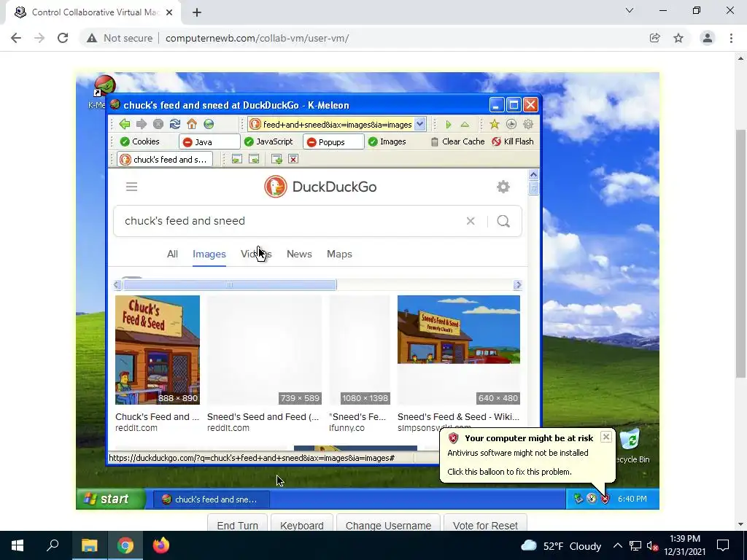The image size is (747, 560).
Task: Go back with K-Meleon's green back arrow
Action: [125, 124]
